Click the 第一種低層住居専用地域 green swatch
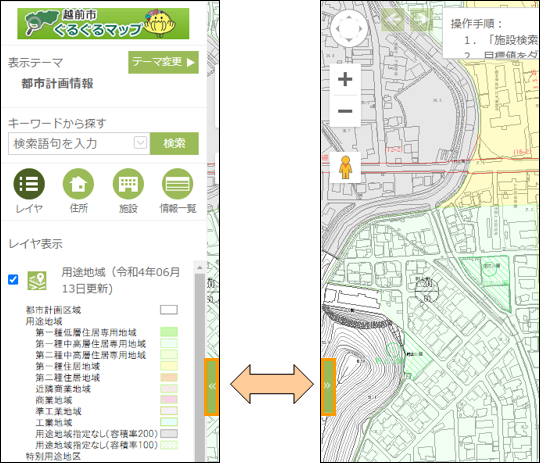The image size is (540, 463). pyautogui.click(x=169, y=332)
